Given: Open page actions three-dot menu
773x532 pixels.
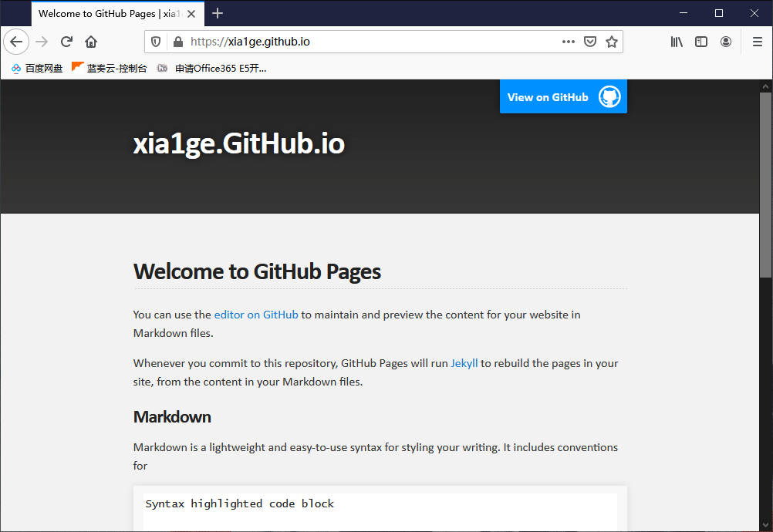Looking at the screenshot, I should [569, 42].
